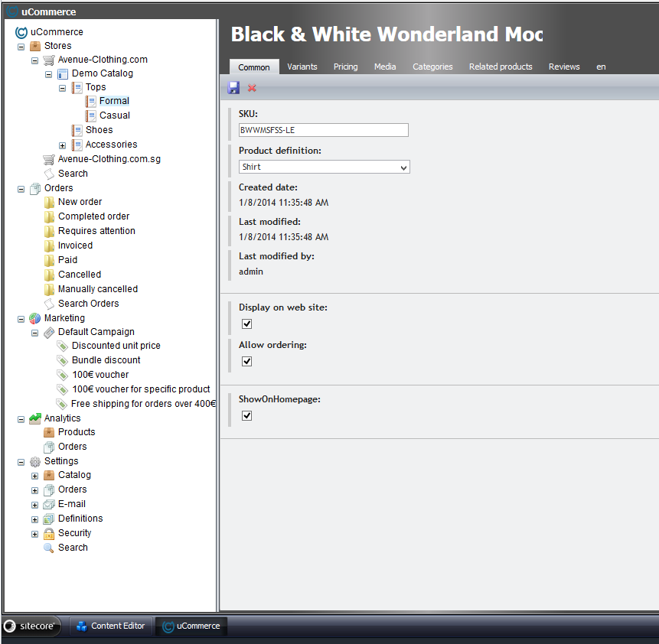659x644 pixels.
Task: Uncheck the Display on web site checkbox
Action: pos(246,324)
